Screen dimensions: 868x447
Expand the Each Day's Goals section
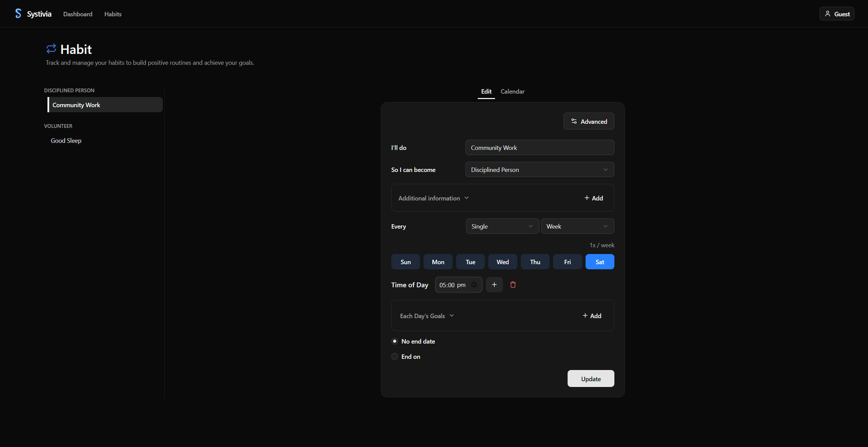point(427,316)
